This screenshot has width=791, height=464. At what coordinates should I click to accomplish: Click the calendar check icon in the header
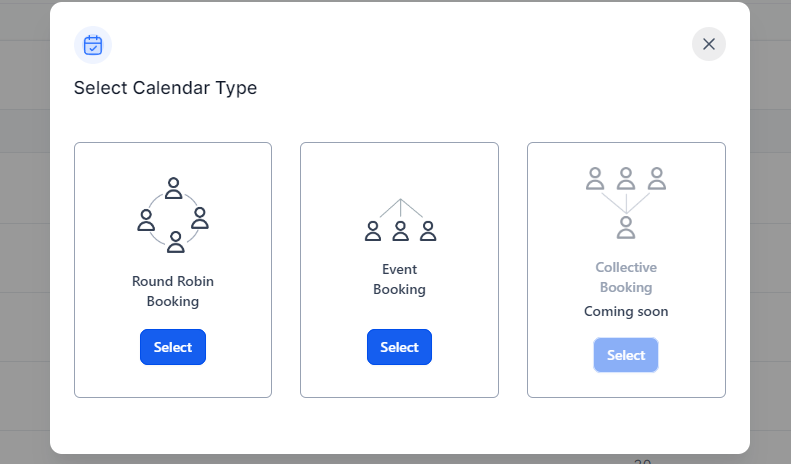click(93, 45)
